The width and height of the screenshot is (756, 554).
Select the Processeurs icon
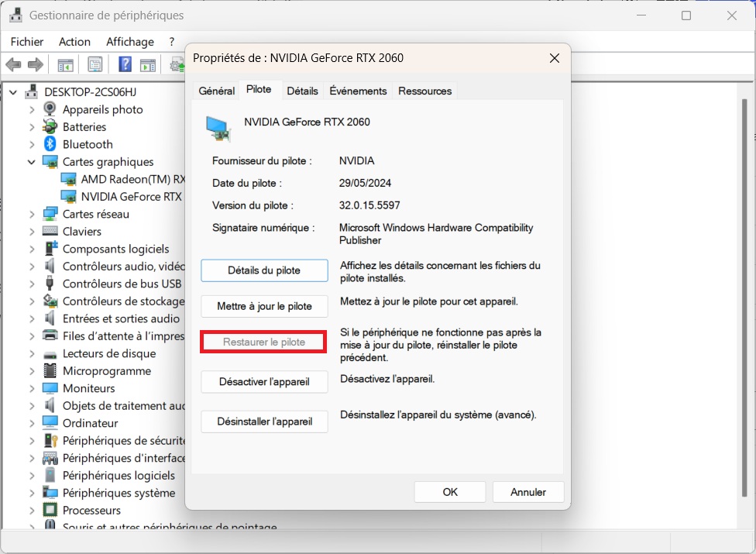pyautogui.click(x=50, y=510)
